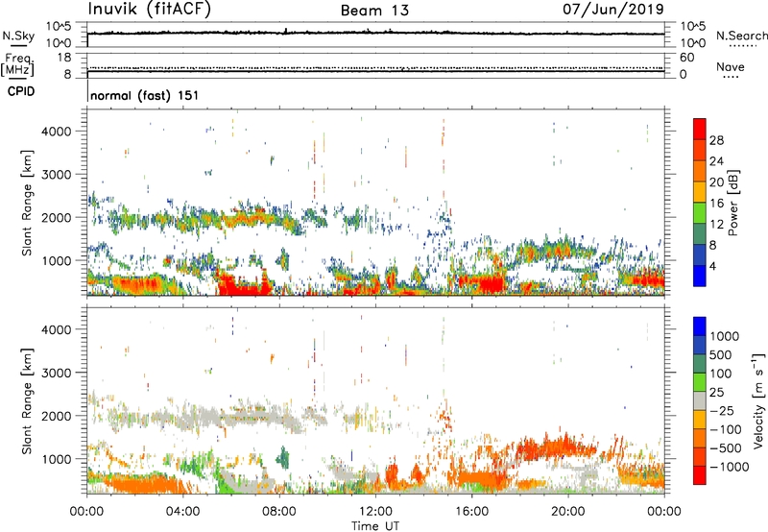Viewport: 768px width, 532px height.
Task: Select the date text '07/Jun/2019'
Action: pos(613,9)
